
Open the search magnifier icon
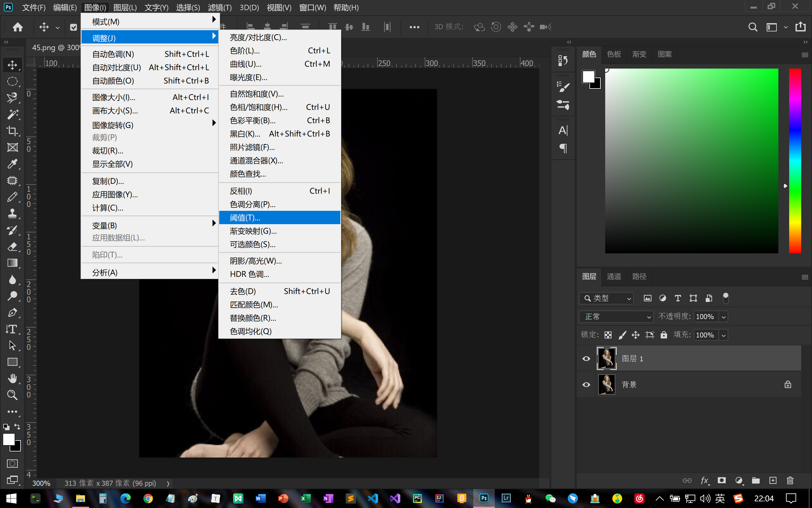753,27
